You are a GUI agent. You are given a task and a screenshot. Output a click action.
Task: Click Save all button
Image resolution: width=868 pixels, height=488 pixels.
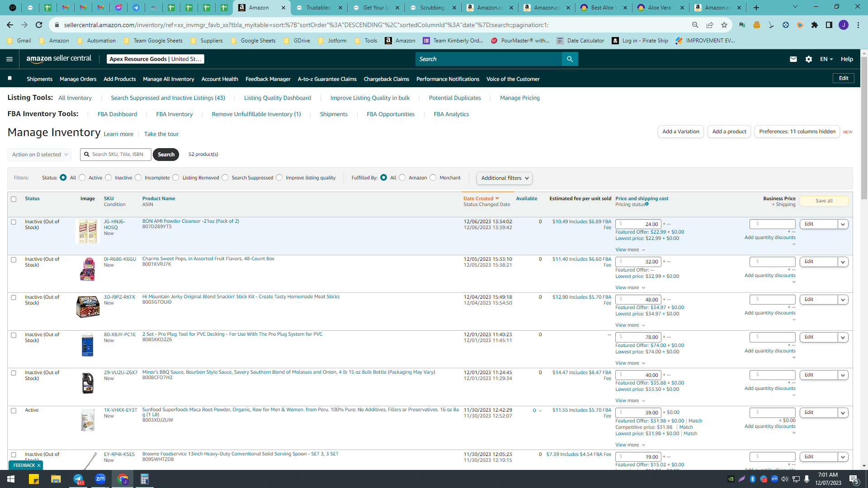coord(824,201)
